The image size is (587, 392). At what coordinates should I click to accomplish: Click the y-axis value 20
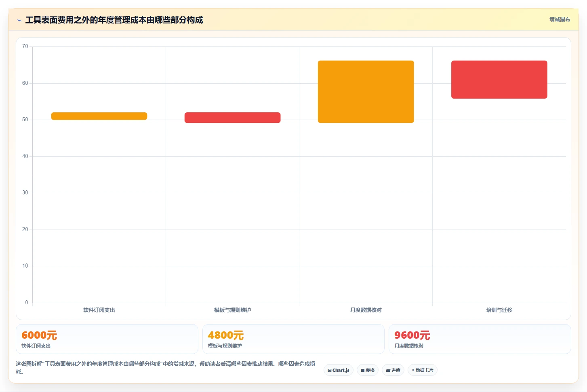tap(25, 230)
